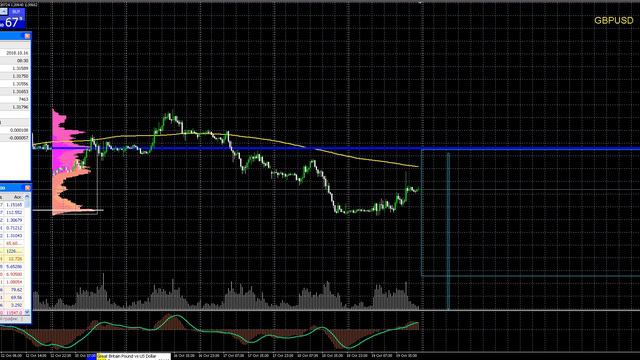Viewport: 640px width, 360px height.
Task: Click the Ask column header in Market Watch
Action: [17, 197]
